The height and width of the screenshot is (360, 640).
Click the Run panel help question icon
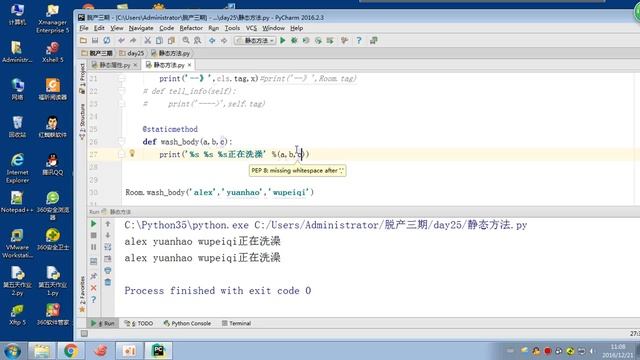tap(93, 300)
